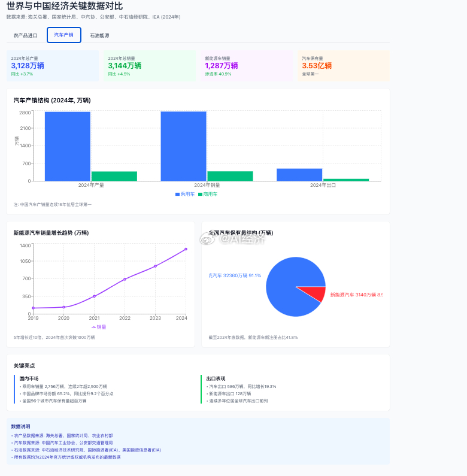Viewport: 467px width, 476px height.
Task: Toggle the 商用车 legend entry
Action: tap(208, 194)
